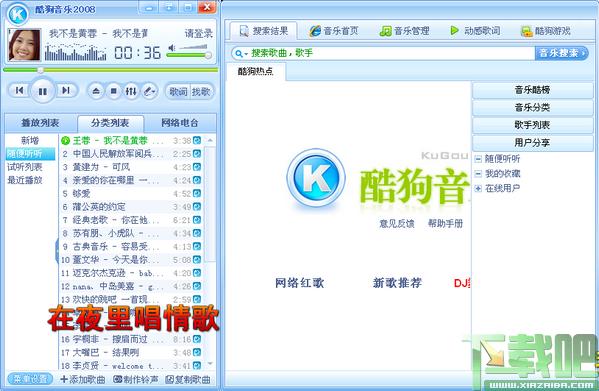Select the 新增 category

coord(30,141)
